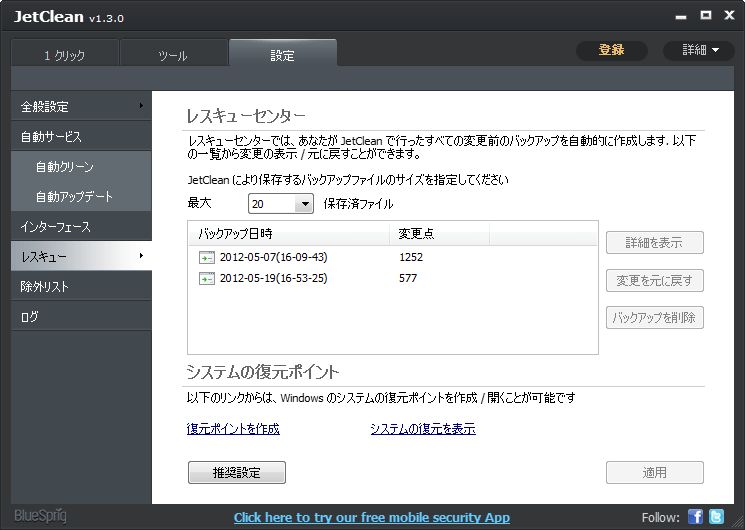745x530 pixels.
Task: Open the 除外リスト settings page
Action: click(81, 286)
